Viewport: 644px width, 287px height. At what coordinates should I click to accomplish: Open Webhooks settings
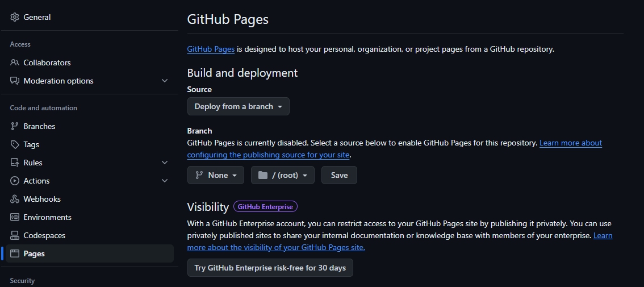tap(90, 199)
